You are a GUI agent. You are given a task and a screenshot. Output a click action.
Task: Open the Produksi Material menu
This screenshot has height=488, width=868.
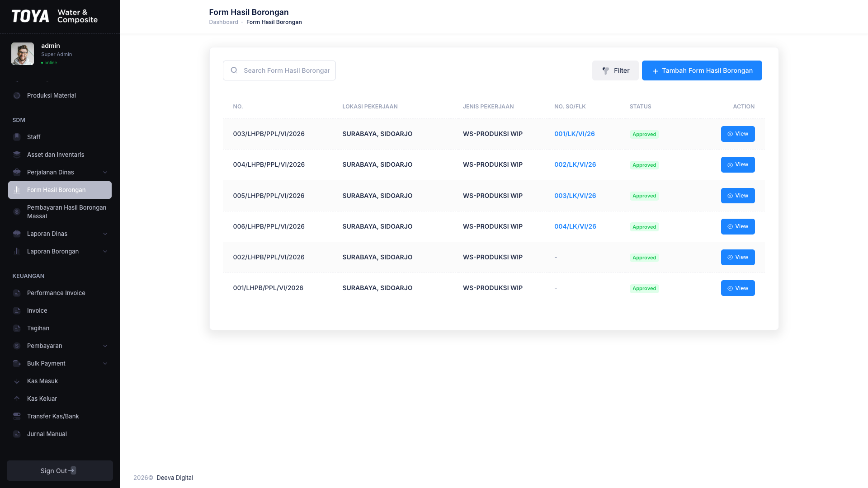coord(60,95)
